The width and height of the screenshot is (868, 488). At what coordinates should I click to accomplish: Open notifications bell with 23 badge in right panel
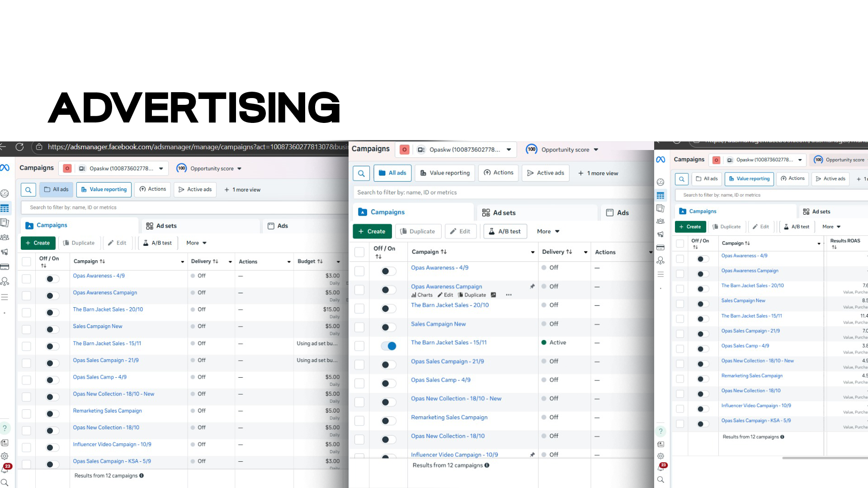(x=661, y=468)
